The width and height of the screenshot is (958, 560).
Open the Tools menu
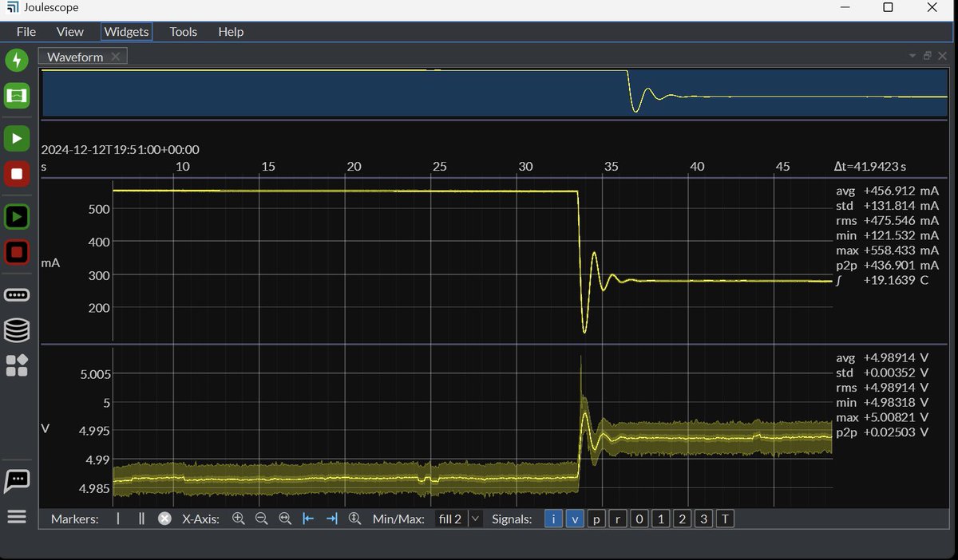pyautogui.click(x=184, y=32)
